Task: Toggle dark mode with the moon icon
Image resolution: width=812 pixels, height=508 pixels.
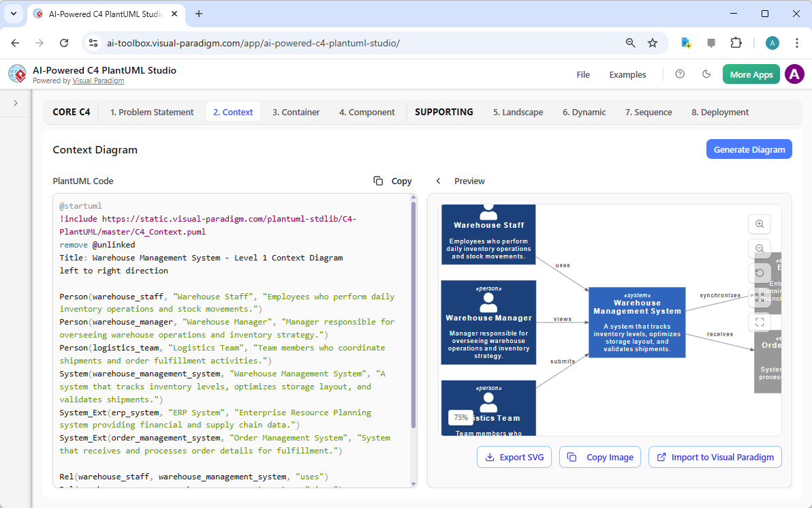Action: pos(706,74)
